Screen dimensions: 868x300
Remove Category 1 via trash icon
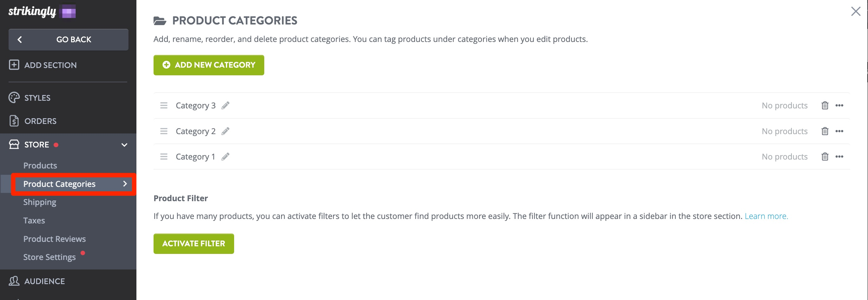825,157
